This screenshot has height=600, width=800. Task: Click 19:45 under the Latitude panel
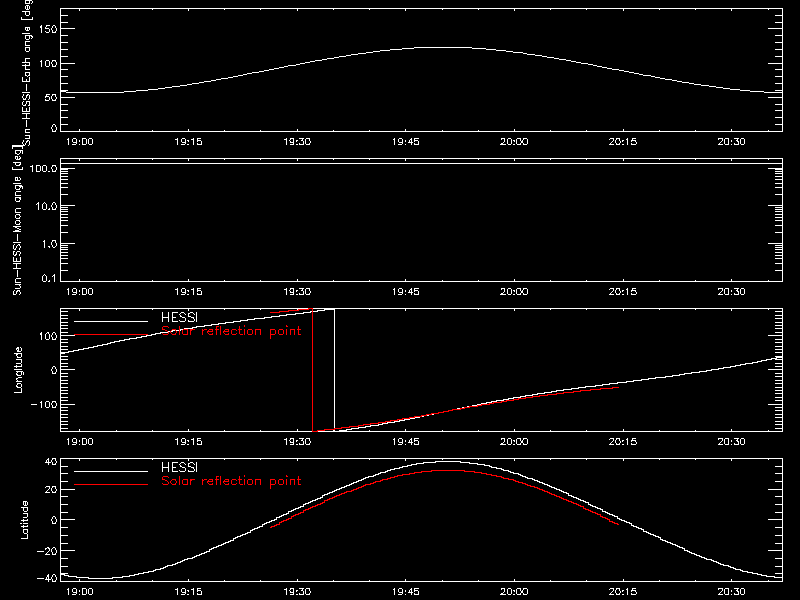406,592
